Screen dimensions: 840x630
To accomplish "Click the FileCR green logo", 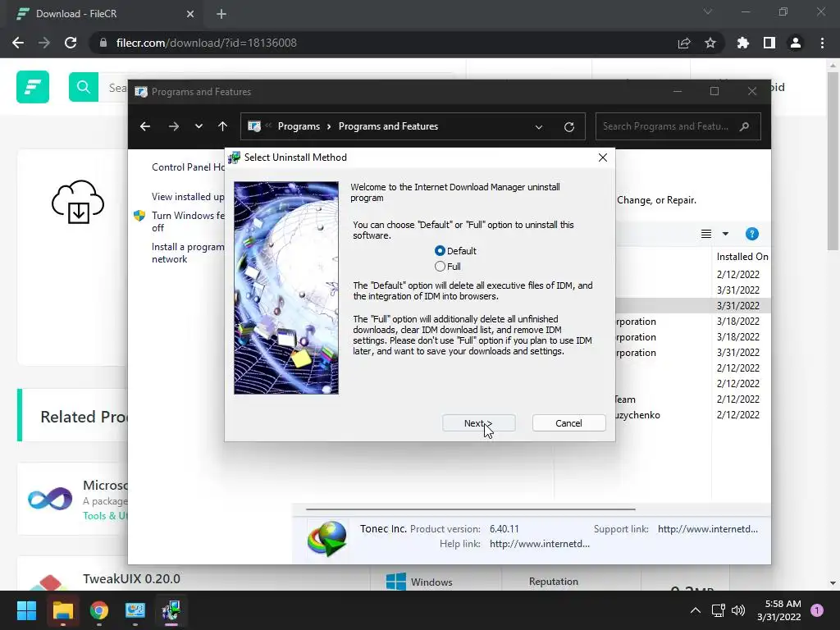I will 33,87.
